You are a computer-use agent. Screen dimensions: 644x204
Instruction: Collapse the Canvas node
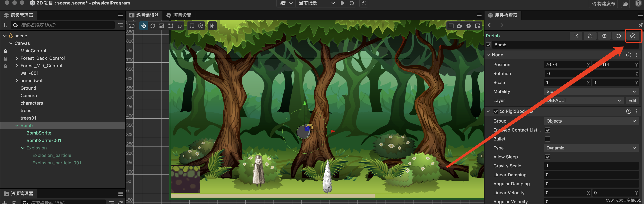pos(11,44)
